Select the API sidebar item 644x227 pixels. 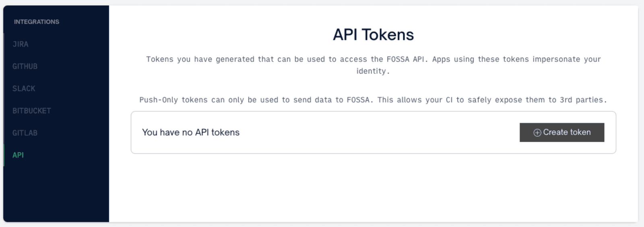(x=18, y=155)
